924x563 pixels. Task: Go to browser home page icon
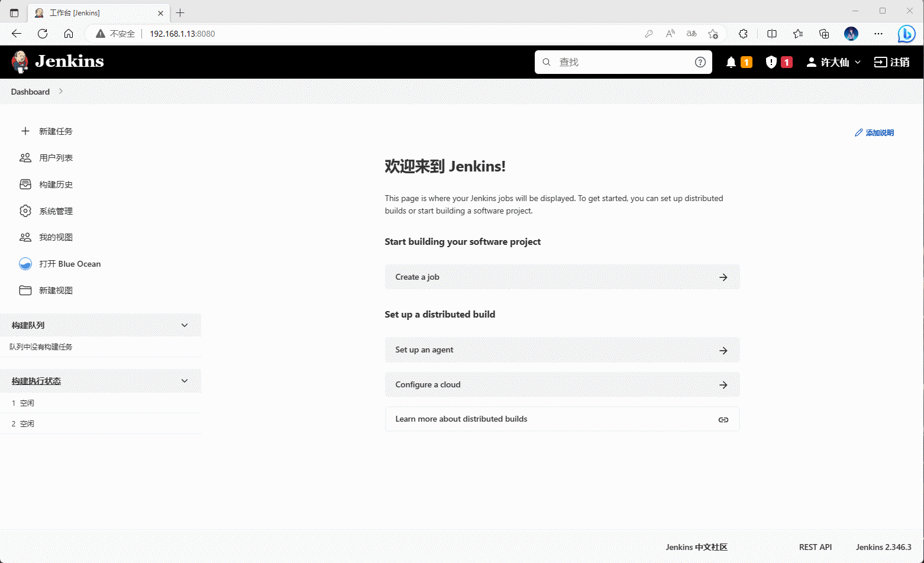(x=69, y=34)
